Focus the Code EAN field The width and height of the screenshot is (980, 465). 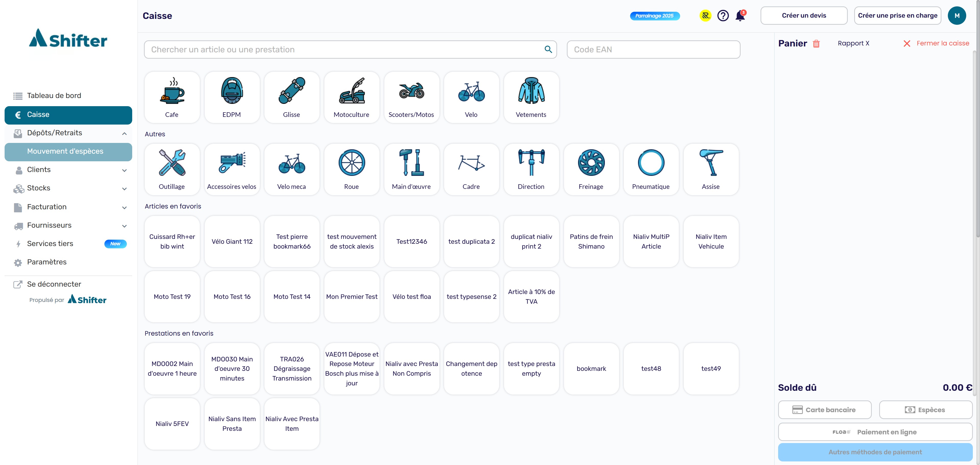(653, 50)
